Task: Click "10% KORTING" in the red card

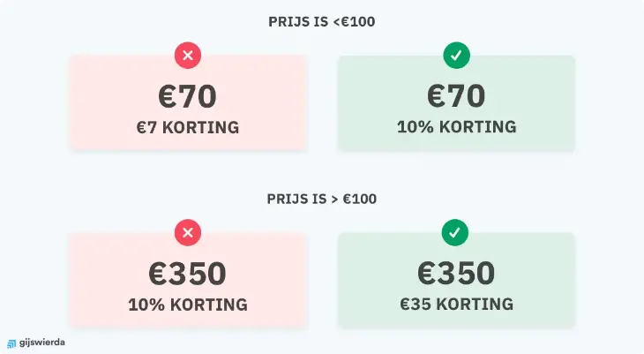Action: click(187, 305)
